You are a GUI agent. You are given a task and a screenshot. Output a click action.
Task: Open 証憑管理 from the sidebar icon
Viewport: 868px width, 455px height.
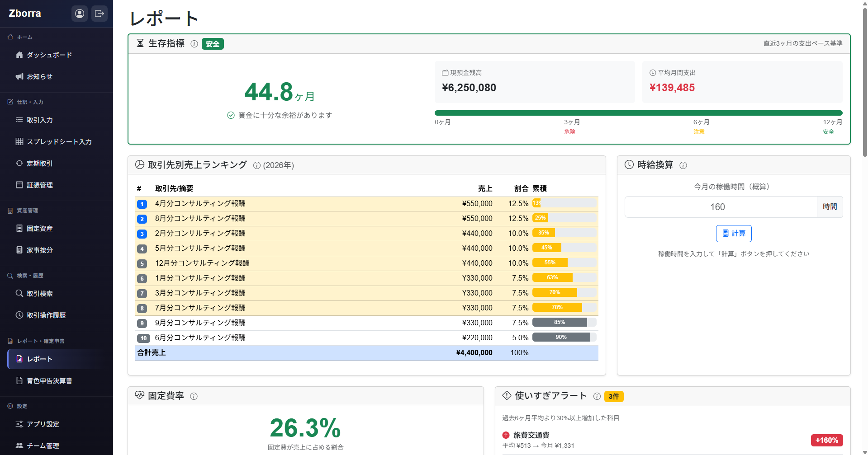[x=19, y=185]
